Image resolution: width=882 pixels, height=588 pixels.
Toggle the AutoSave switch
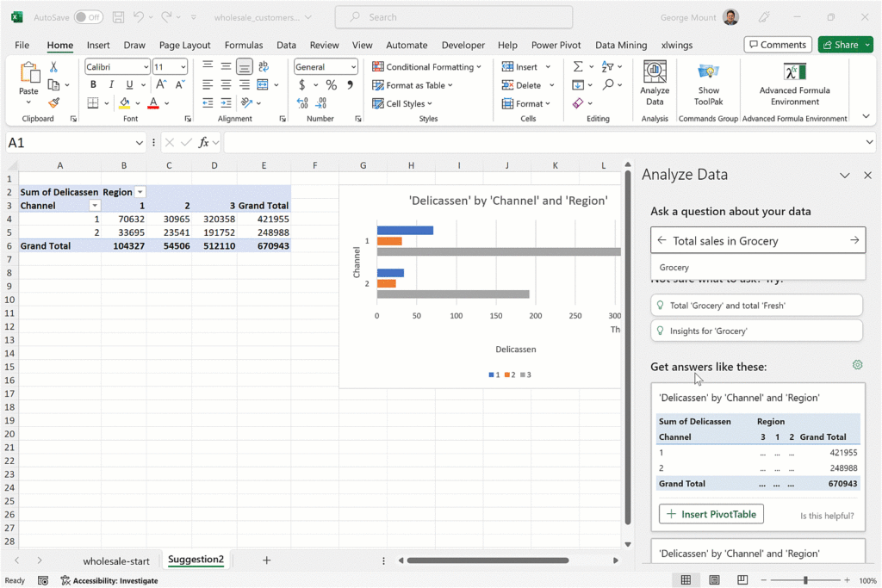[88, 17]
